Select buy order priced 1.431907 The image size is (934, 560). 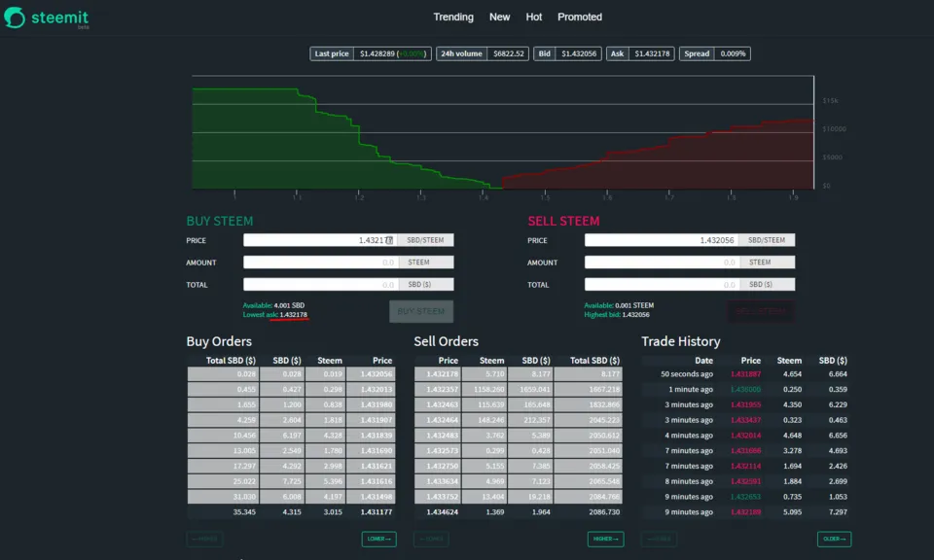tap(291, 420)
